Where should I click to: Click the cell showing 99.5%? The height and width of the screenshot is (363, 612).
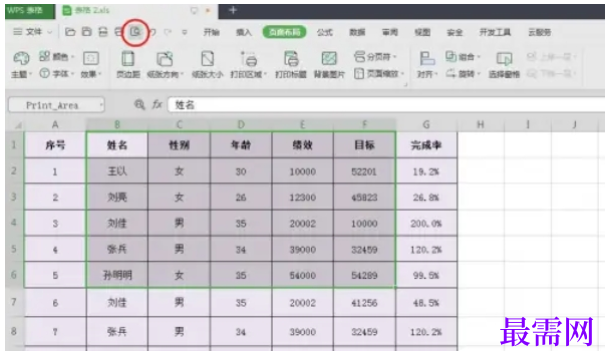[426, 275]
